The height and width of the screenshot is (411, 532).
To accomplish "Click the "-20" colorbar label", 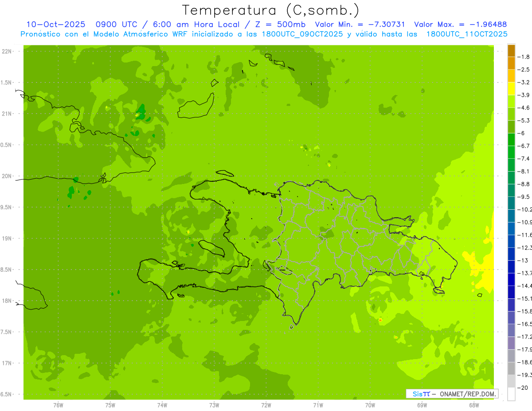I will click(x=523, y=388).
